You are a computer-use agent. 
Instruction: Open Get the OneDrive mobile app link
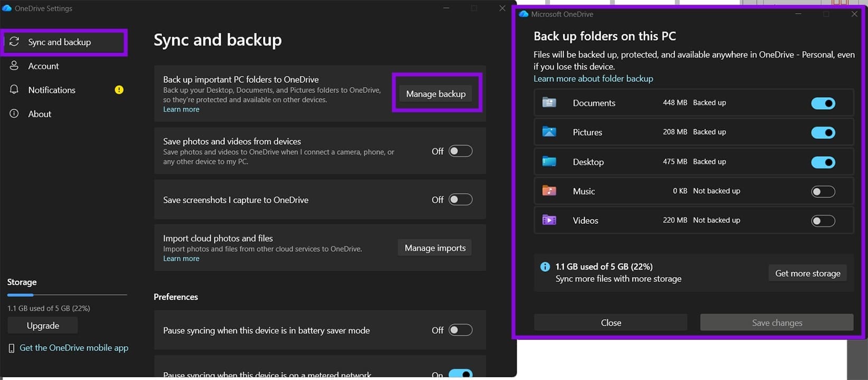pos(74,348)
